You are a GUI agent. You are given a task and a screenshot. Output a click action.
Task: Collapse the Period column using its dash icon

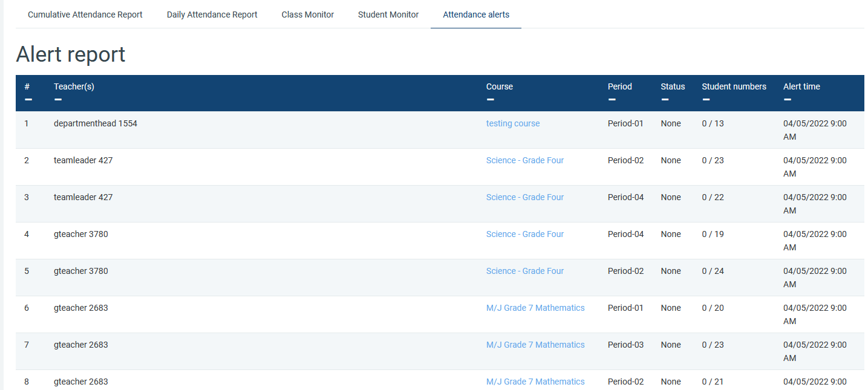coord(612,100)
